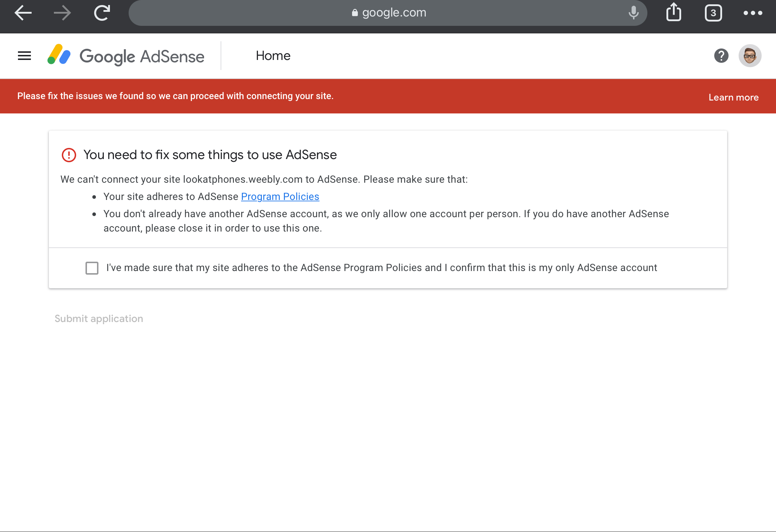Go forward with the browser arrow
The height and width of the screenshot is (532, 776).
(63, 13)
